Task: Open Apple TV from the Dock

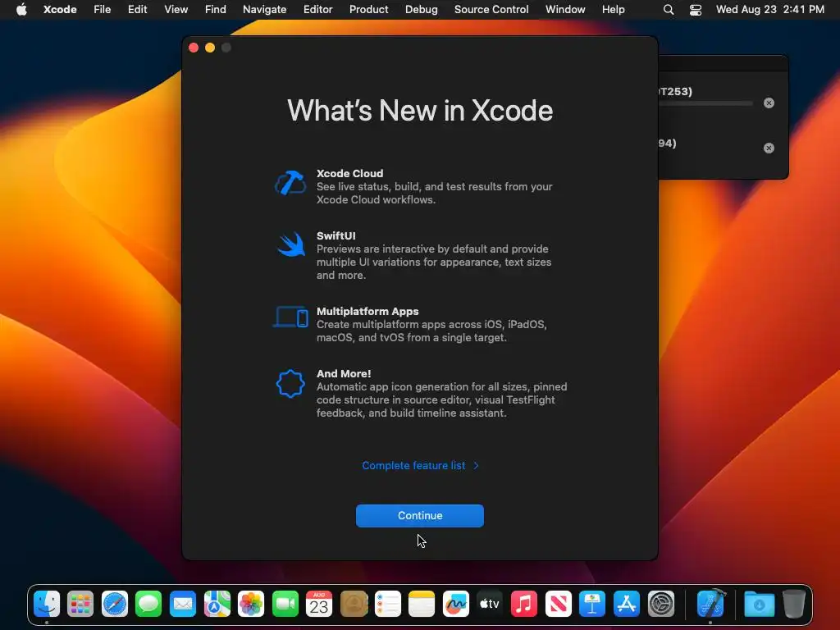Action: tap(490, 605)
